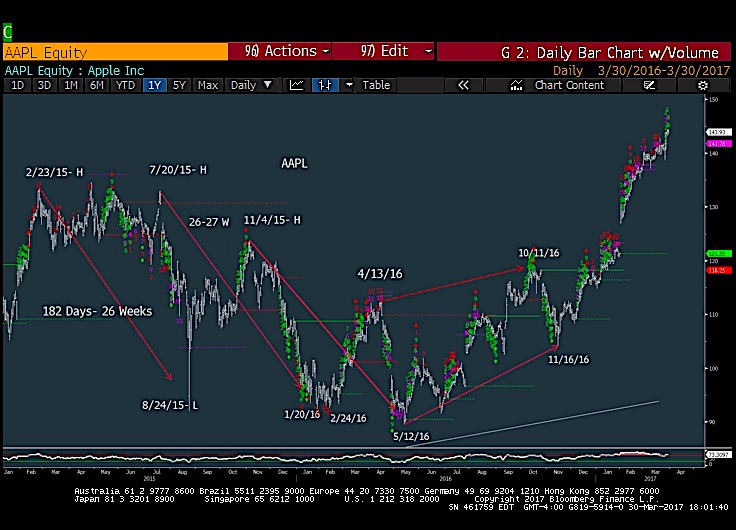This screenshot has height=530, width=736.
Task: Click the '2/24/16' annotation
Action: [x=348, y=418]
